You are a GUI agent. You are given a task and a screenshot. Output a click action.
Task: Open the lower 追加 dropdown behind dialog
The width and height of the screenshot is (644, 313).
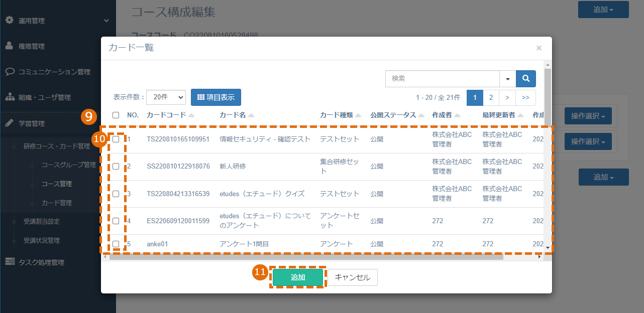603,177
